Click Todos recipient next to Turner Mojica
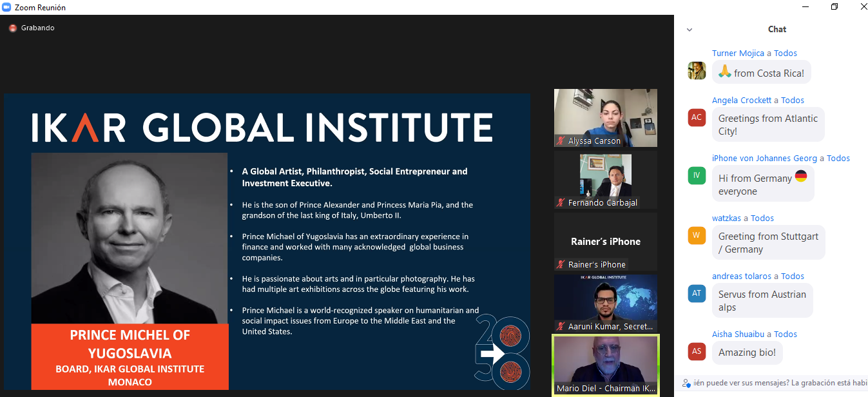 [786, 53]
